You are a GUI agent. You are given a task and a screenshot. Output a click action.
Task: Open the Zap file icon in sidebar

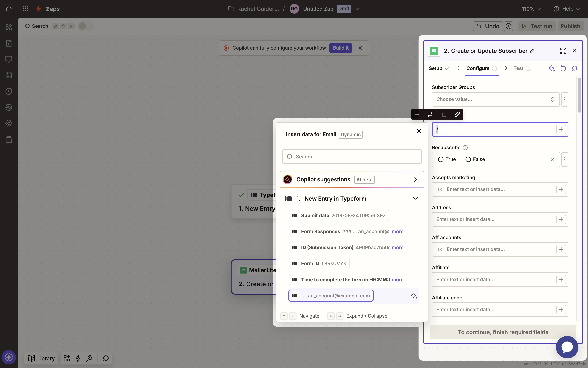pos(9,43)
